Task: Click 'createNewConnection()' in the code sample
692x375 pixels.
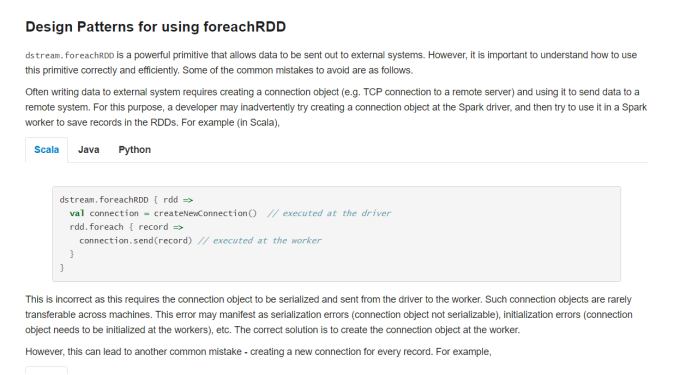Action: click(205, 213)
